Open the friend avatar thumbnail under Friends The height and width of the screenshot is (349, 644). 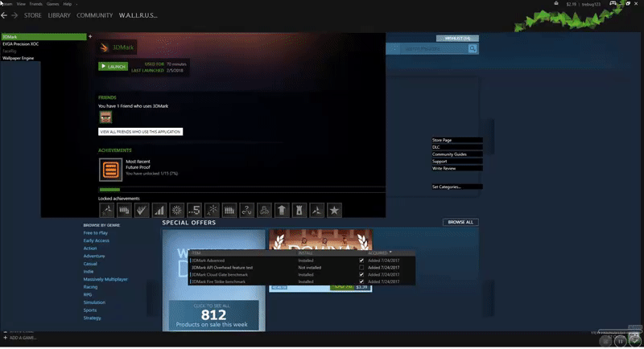[x=105, y=117]
